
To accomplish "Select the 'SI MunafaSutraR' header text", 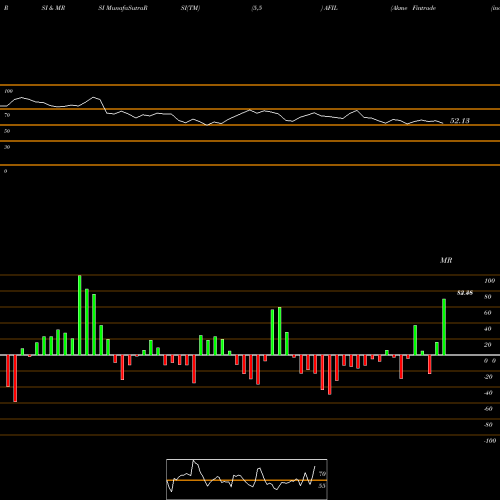I will (x=123, y=8).
